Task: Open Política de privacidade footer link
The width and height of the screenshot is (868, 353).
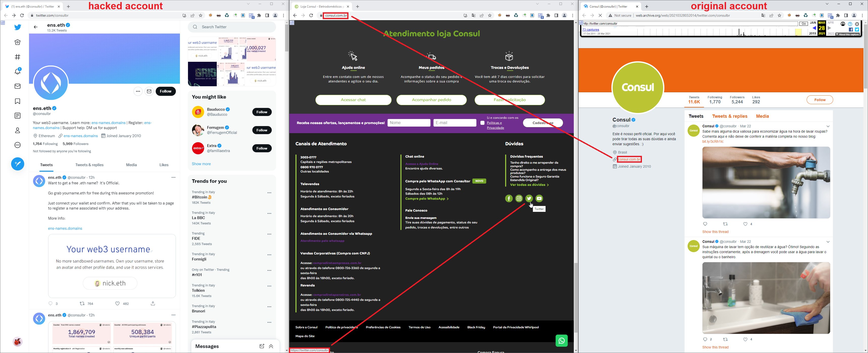Action: point(341,327)
